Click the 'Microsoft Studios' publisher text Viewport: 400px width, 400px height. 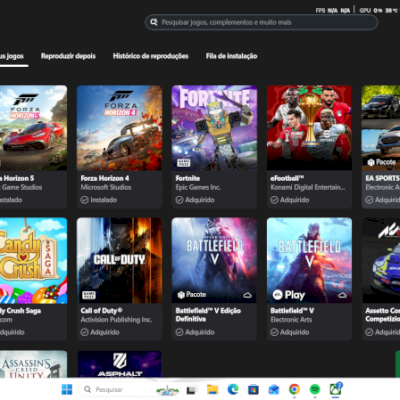pos(106,187)
